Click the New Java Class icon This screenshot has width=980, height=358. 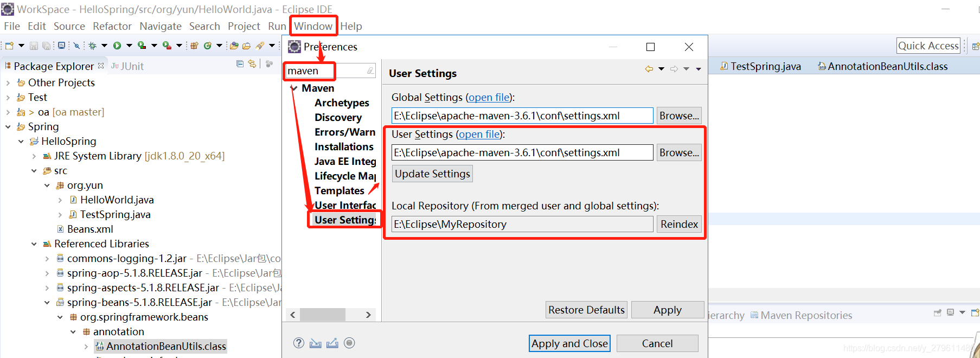coord(207,46)
